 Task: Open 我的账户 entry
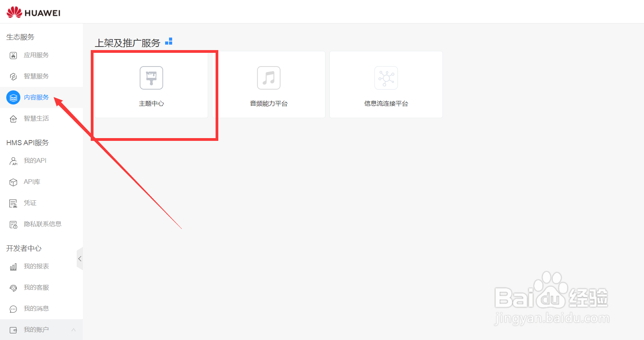(36, 330)
